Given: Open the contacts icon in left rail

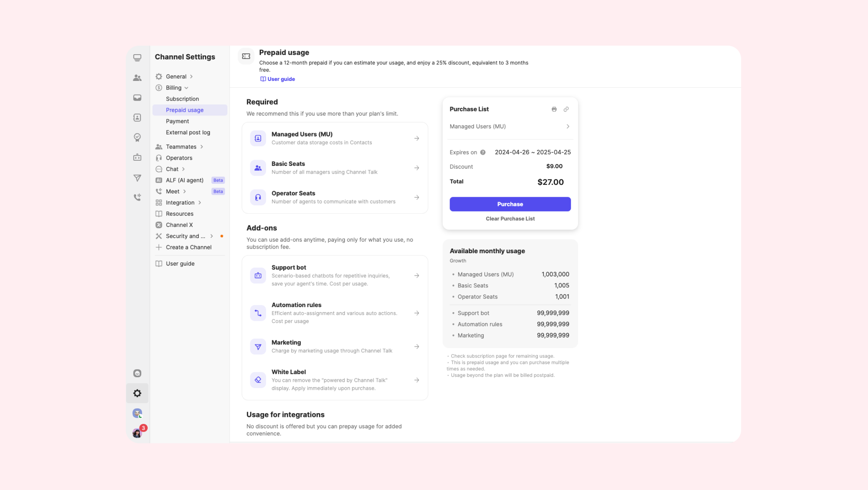Looking at the screenshot, I should point(137,118).
